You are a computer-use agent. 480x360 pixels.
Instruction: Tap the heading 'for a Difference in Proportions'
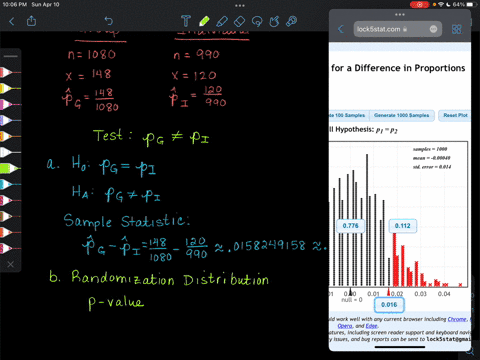tap(398, 68)
